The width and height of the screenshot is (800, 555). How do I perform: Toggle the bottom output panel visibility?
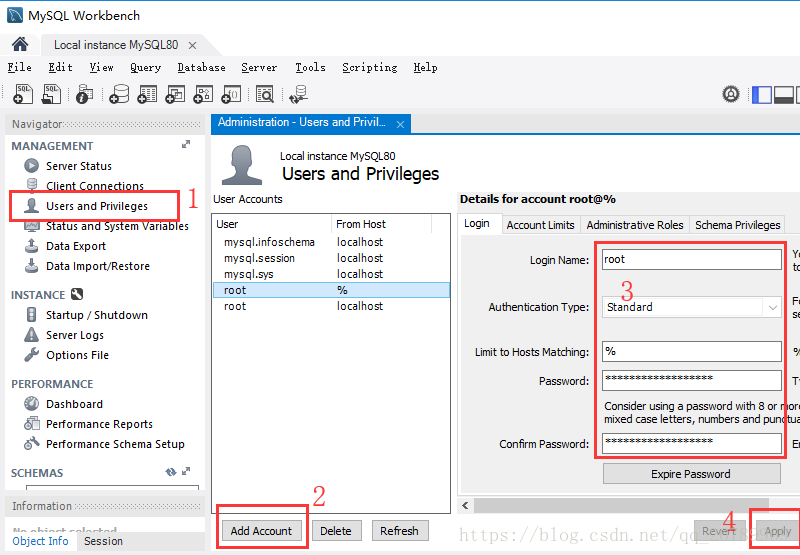[x=784, y=95]
